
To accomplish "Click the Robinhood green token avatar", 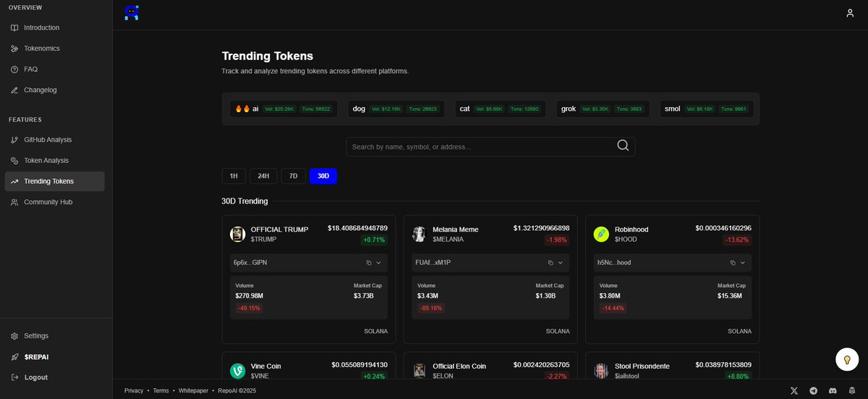I will click(601, 234).
